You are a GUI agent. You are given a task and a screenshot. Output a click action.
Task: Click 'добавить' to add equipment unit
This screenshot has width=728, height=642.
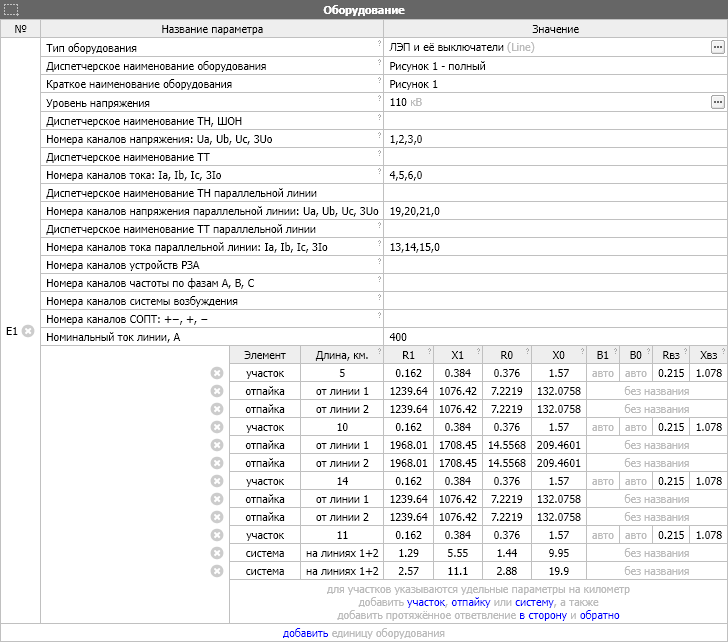click(306, 633)
